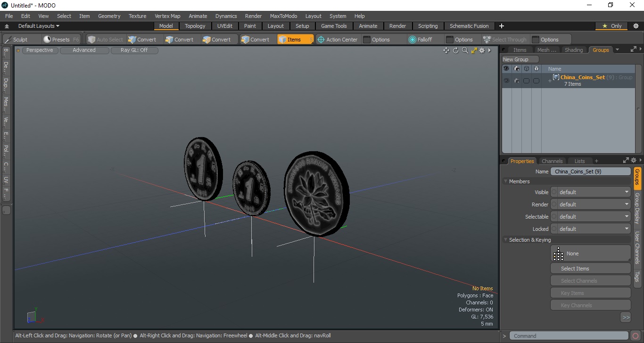644x343 pixels.
Task: Click the viewport zoom magnifier icon
Action: pyautogui.click(x=465, y=50)
